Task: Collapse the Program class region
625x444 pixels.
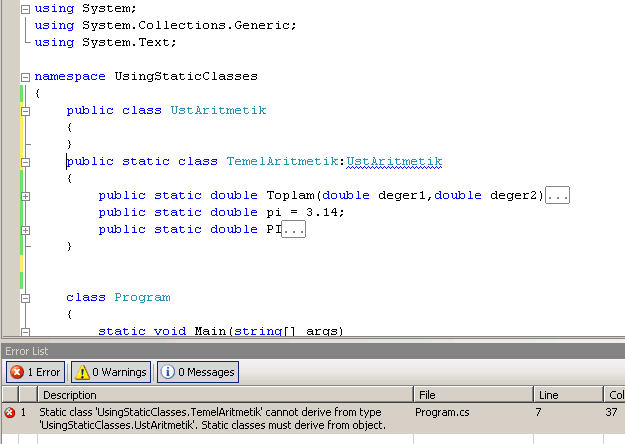Action: tap(25, 297)
